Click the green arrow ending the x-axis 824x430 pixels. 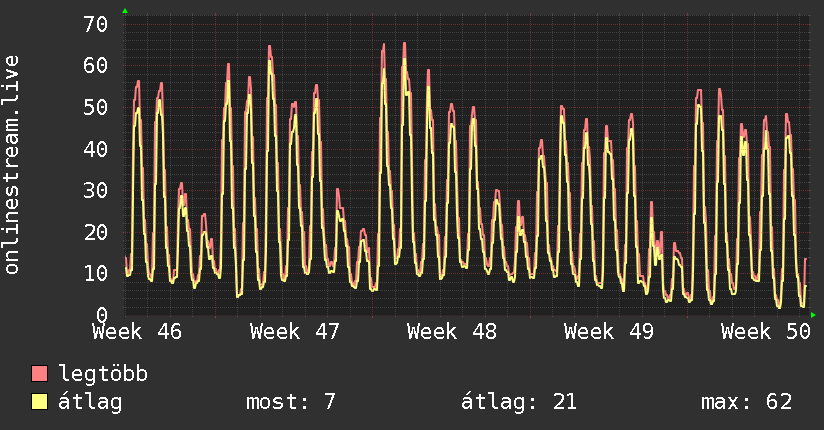pyautogui.click(x=813, y=315)
